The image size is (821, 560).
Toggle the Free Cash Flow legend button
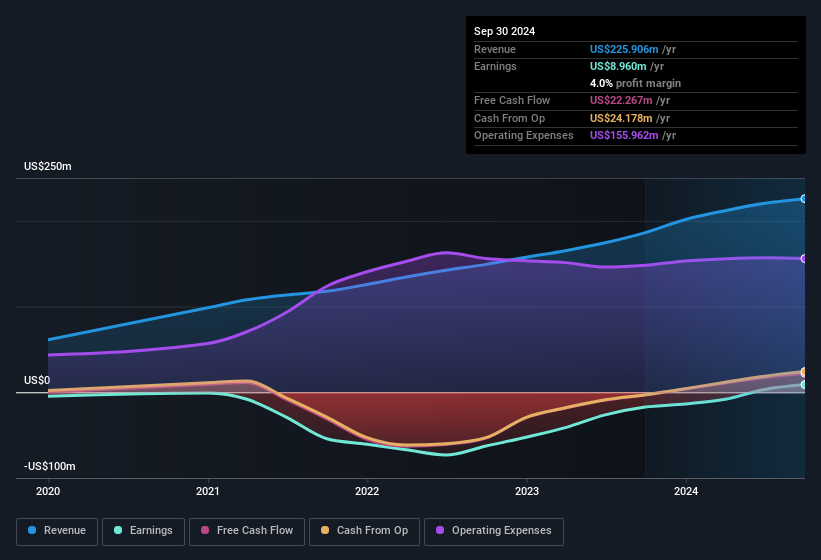[247, 531]
